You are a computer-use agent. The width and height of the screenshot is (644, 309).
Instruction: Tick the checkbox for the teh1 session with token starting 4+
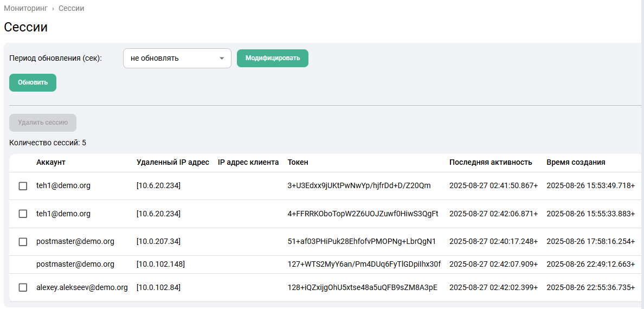coord(23,214)
